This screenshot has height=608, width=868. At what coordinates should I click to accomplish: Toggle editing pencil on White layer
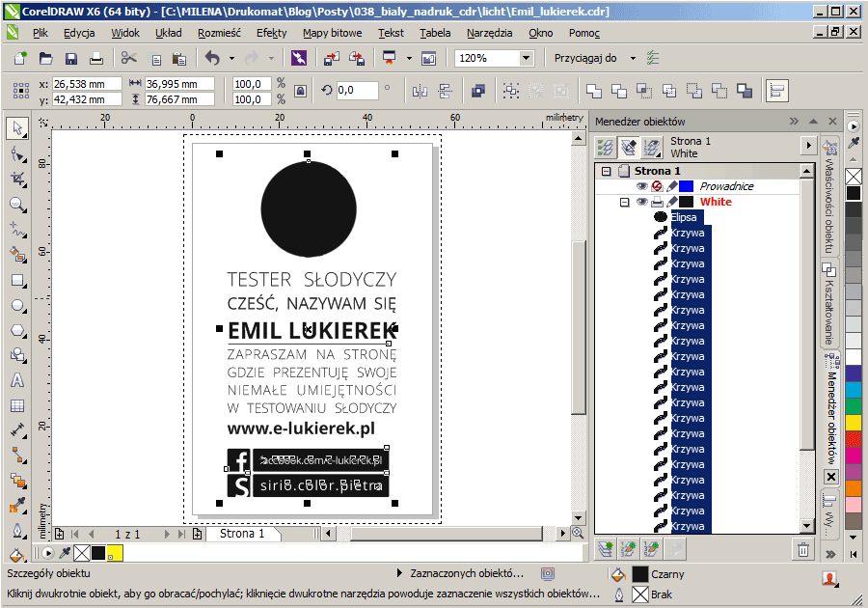671,202
